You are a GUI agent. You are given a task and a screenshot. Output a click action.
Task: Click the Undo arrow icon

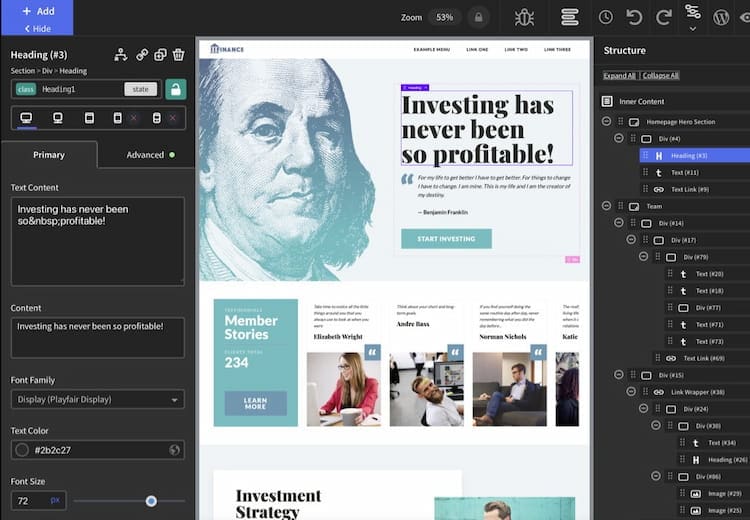[x=634, y=17]
